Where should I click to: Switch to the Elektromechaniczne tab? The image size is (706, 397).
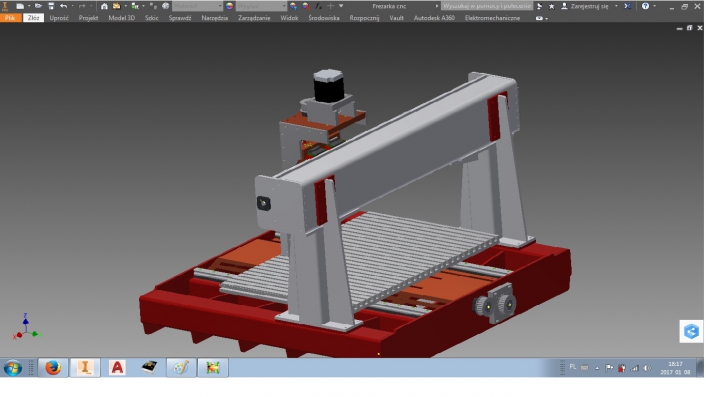(492, 18)
